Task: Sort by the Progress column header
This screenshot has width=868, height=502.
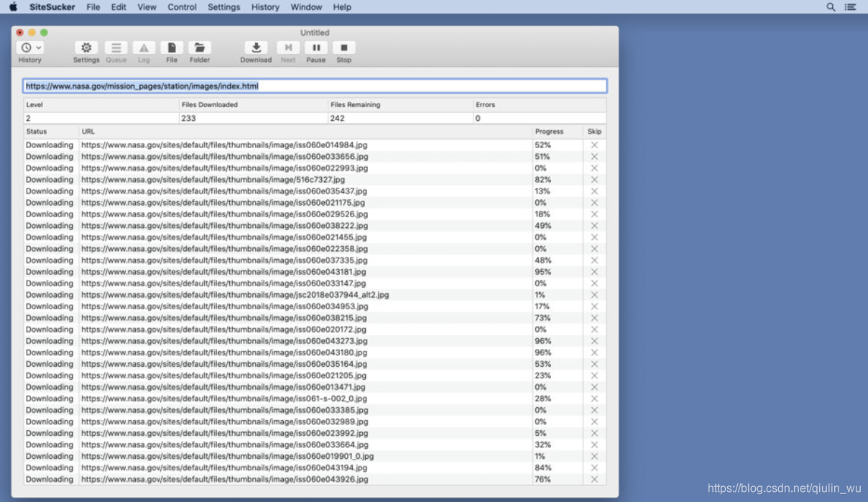Action: click(558, 132)
